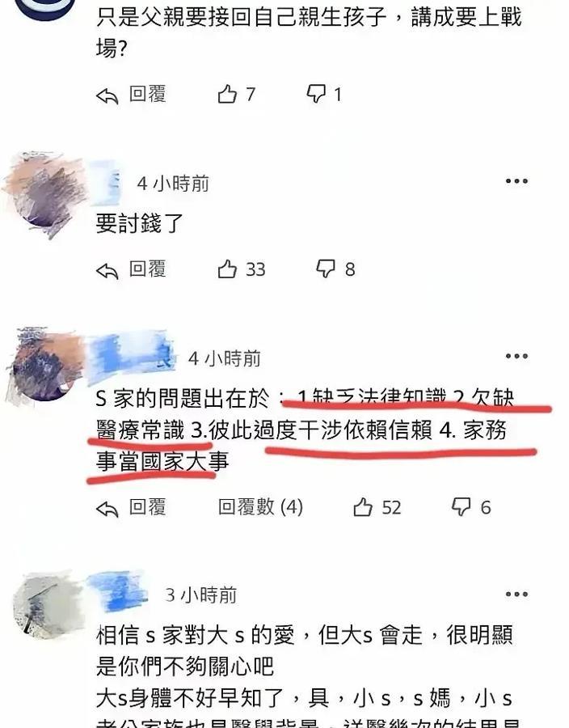The width and height of the screenshot is (569, 728).
Task: Click 回覆 under the S家的問題 comment
Action: [x=147, y=507]
